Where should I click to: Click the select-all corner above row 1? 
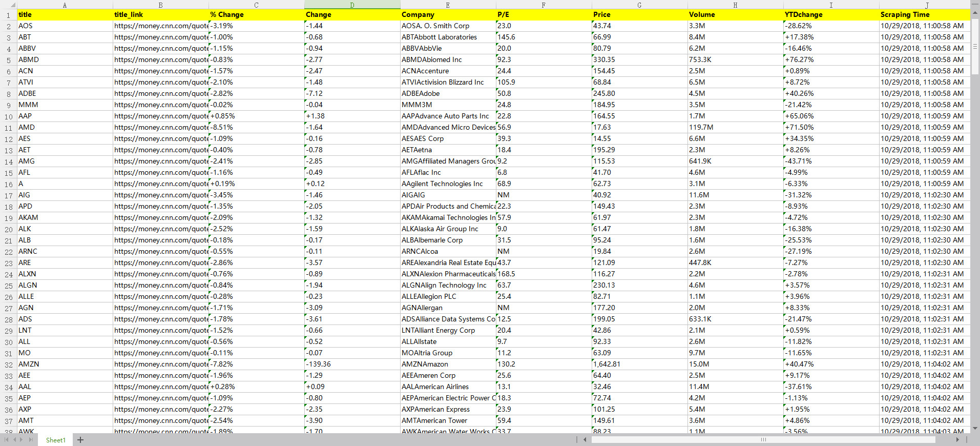point(8,5)
